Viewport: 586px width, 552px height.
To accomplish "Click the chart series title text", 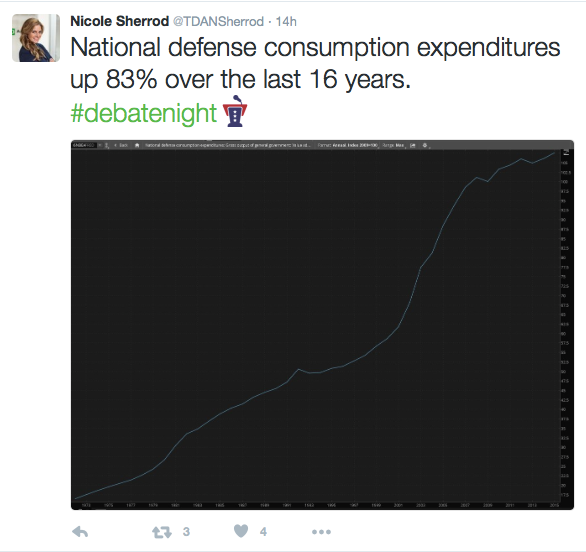I will click(228, 145).
